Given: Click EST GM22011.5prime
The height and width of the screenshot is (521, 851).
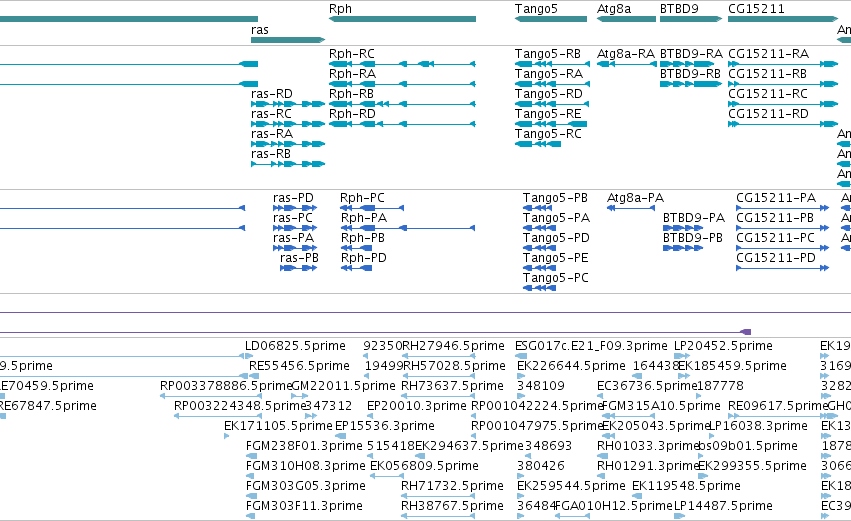Looking at the screenshot, I should [343, 386].
